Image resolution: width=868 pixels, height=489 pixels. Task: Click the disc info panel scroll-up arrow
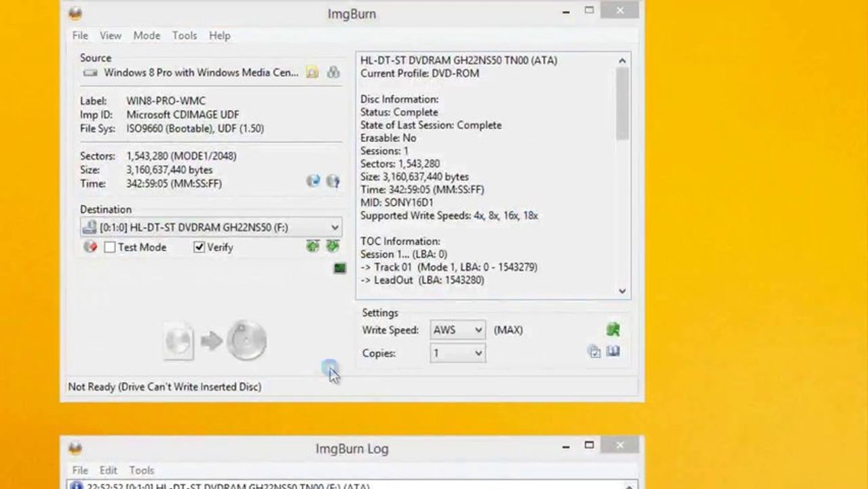622,60
